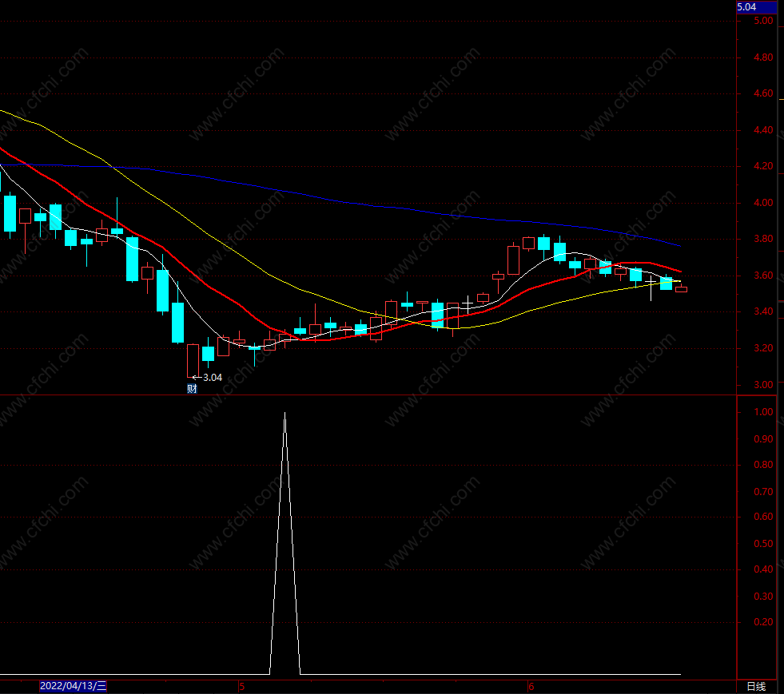
Task: Click the 0.40 indicator axis label
Action: (763, 569)
